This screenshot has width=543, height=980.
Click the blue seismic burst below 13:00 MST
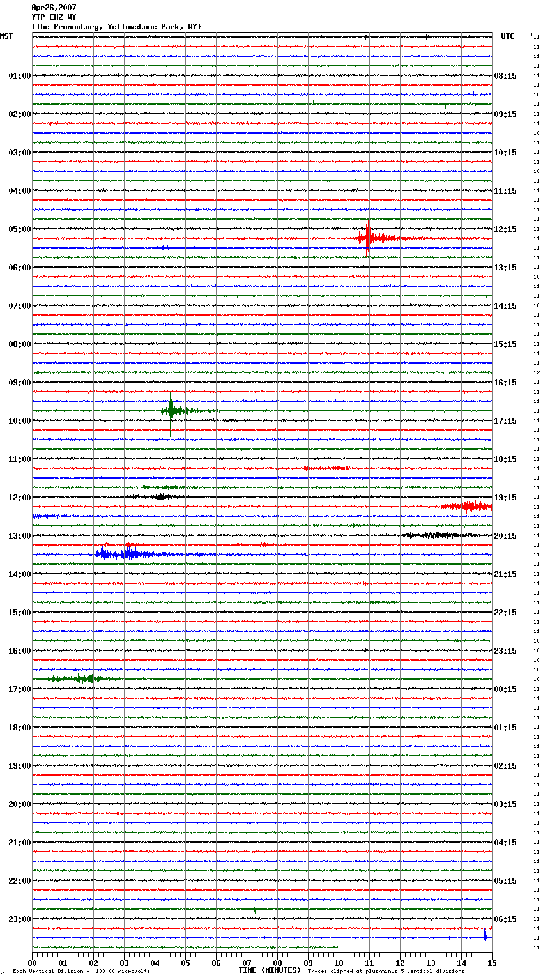tap(128, 554)
